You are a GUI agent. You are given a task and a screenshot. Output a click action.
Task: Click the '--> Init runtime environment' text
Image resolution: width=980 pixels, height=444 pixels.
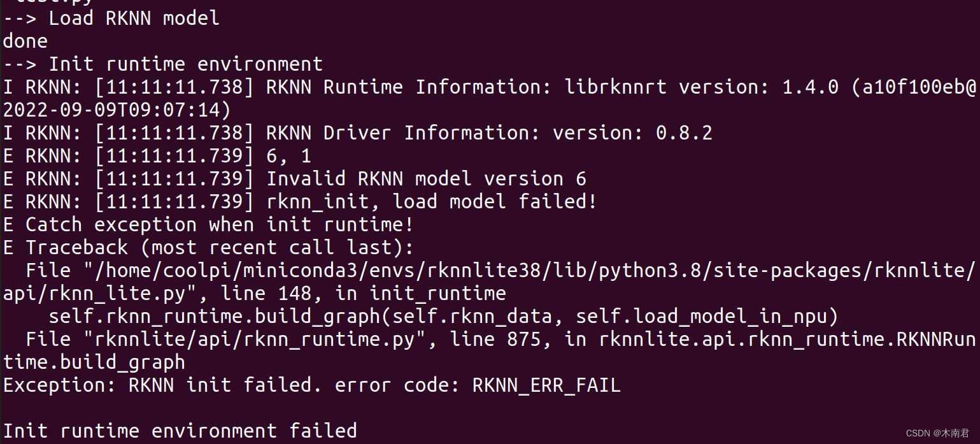[x=163, y=64]
